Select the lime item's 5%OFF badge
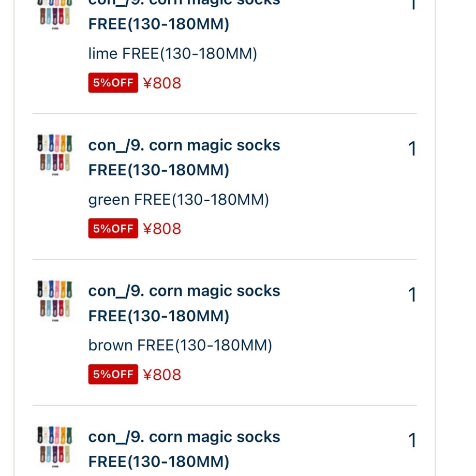The image size is (476, 476). tap(113, 83)
